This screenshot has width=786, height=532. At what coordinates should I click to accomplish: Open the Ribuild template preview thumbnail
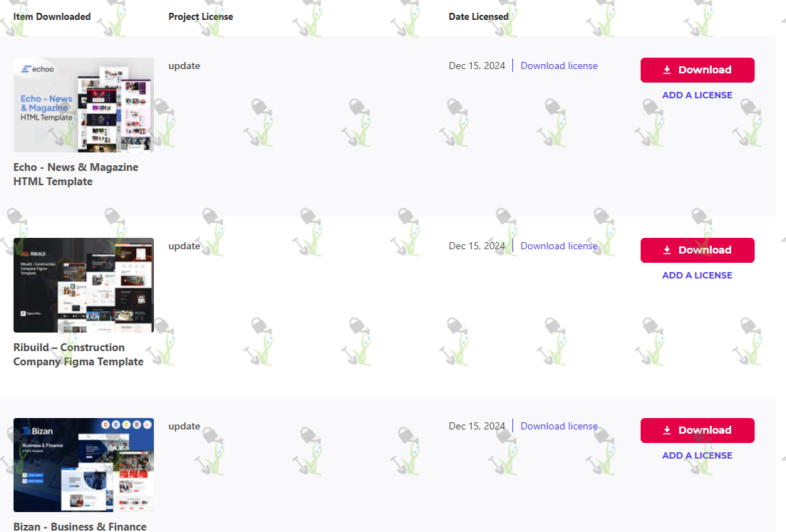point(83,285)
